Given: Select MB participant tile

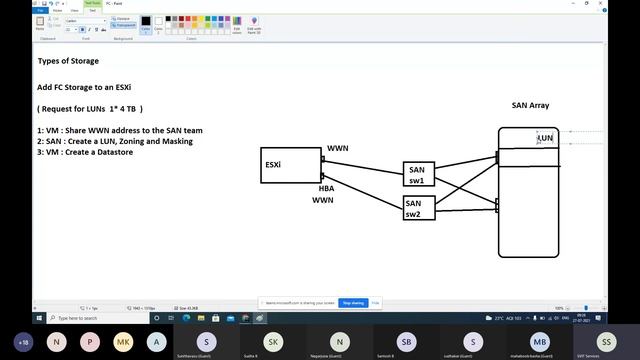Looking at the screenshot, I should pyautogui.click(x=540, y=342).
